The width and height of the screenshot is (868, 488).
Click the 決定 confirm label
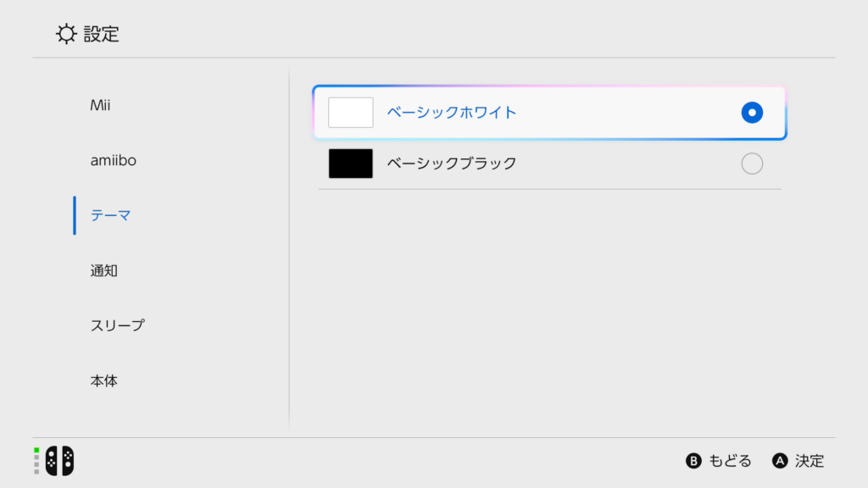(x=810, y=461)
